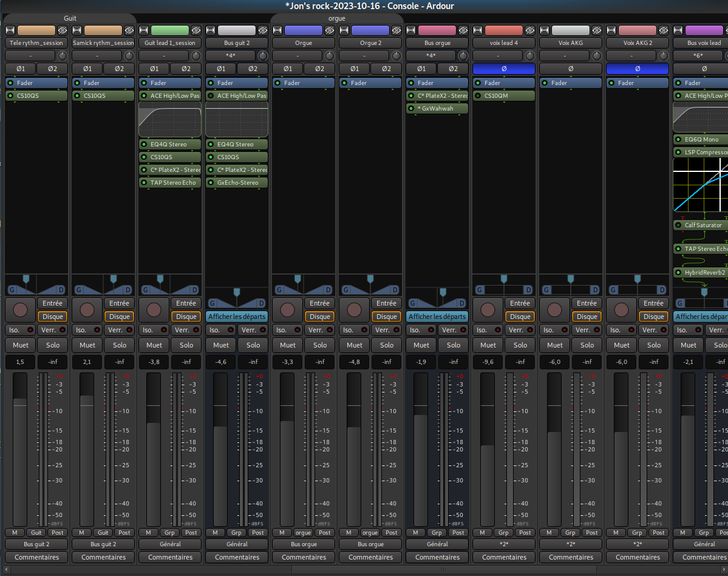
Task: Toggle the CS10QS plugin on Tele rythm_session
Action: pyautogui.click(x=11, y=95)
